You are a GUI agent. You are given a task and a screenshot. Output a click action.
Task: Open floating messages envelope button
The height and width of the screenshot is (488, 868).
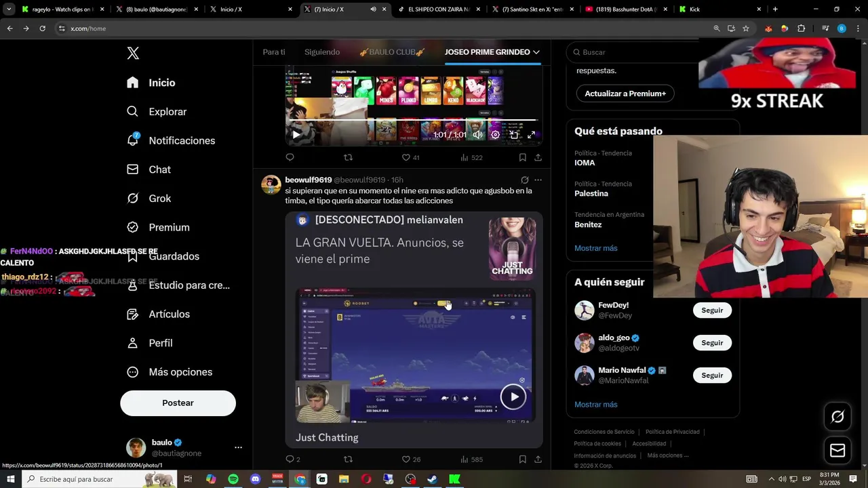[x=837, y=450]
